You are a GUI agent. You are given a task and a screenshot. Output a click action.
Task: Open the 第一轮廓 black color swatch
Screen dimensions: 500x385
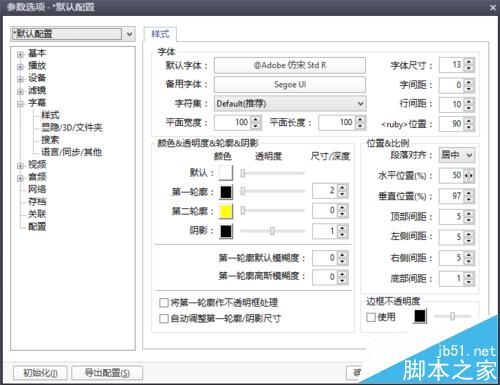click(226, 192)
